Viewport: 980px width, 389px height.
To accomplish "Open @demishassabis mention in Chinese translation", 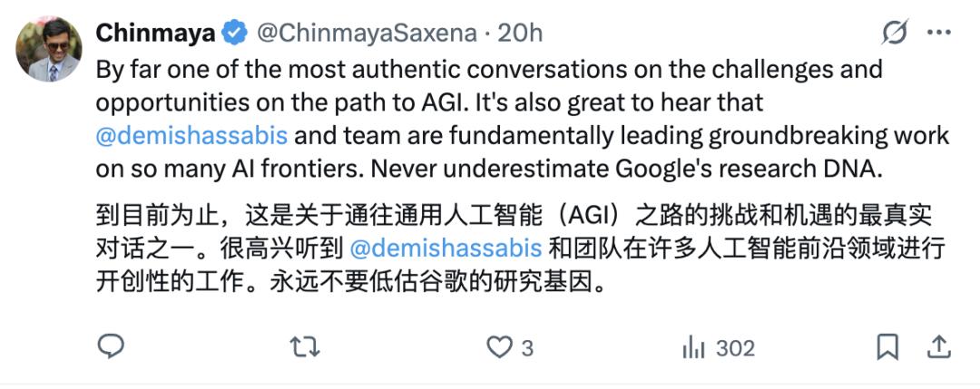I will tap(446, 248).
